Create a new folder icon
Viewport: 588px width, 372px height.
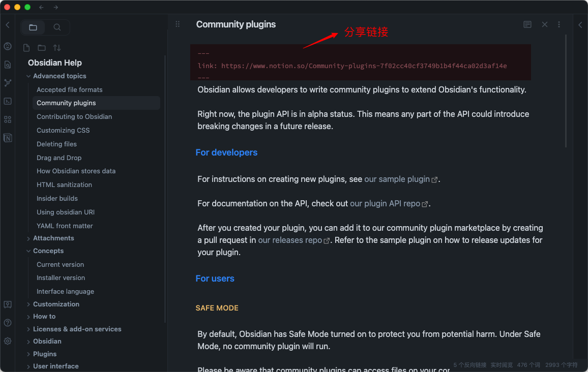(x=42, y=48)
